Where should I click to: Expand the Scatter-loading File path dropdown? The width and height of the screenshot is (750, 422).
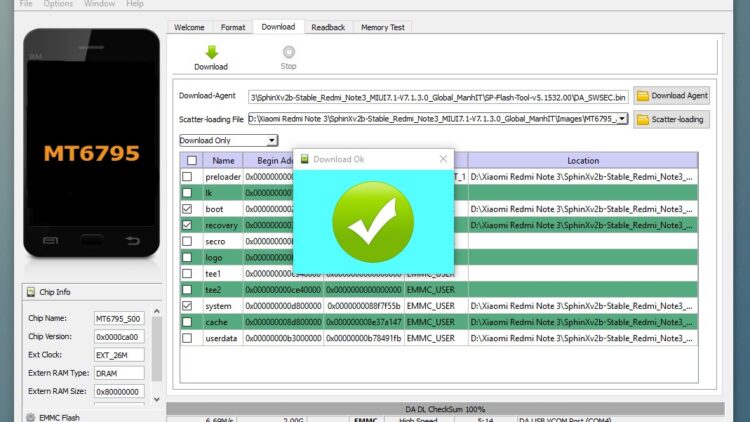(x=622, y=119)
